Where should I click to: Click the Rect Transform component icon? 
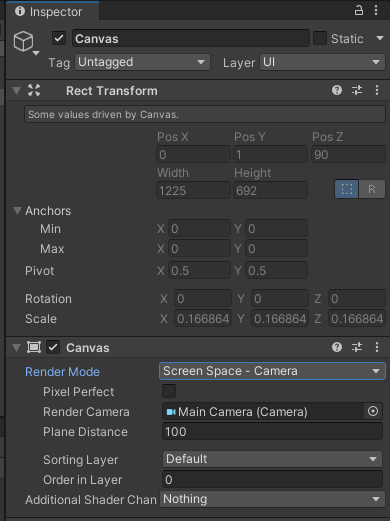[34, 90]
